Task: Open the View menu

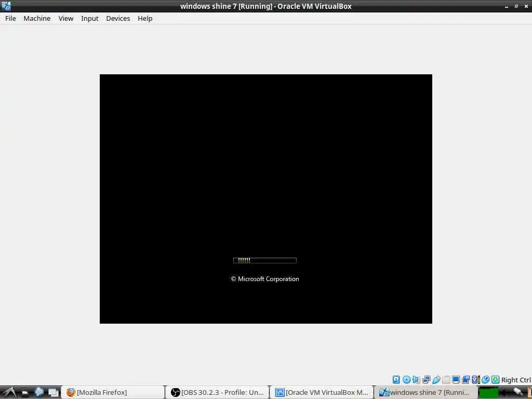Action: (66, 18)
